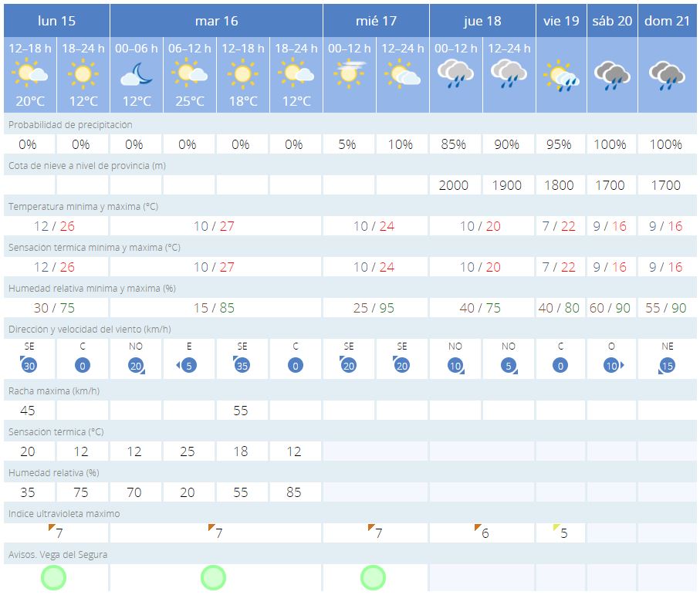Click the 2000 m snow level value
700x595 pixels.
(x=454, y=185)
